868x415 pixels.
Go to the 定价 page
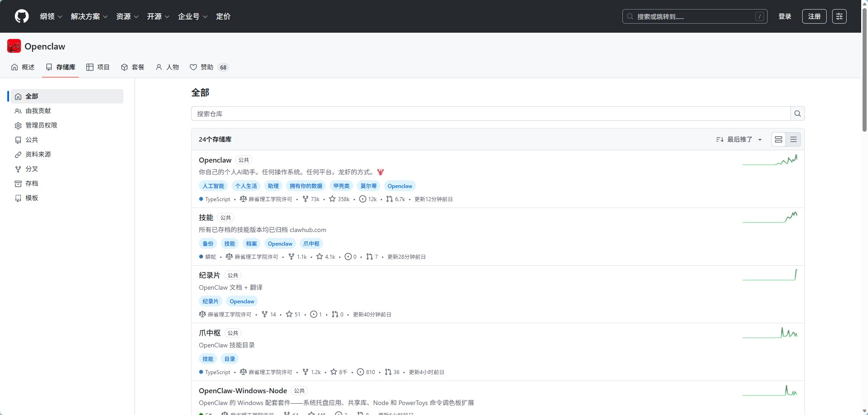(223, 16)
